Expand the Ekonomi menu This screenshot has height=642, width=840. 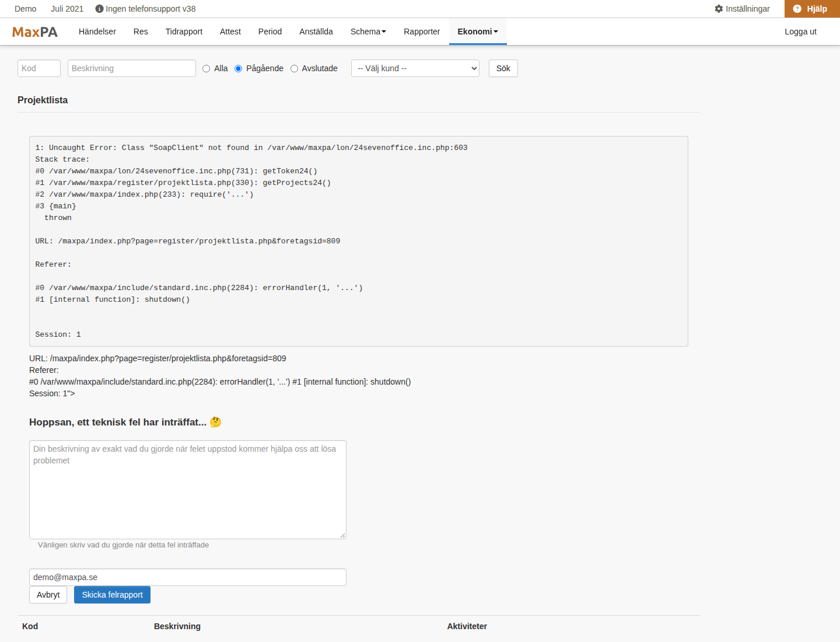(x=478, y=32)
